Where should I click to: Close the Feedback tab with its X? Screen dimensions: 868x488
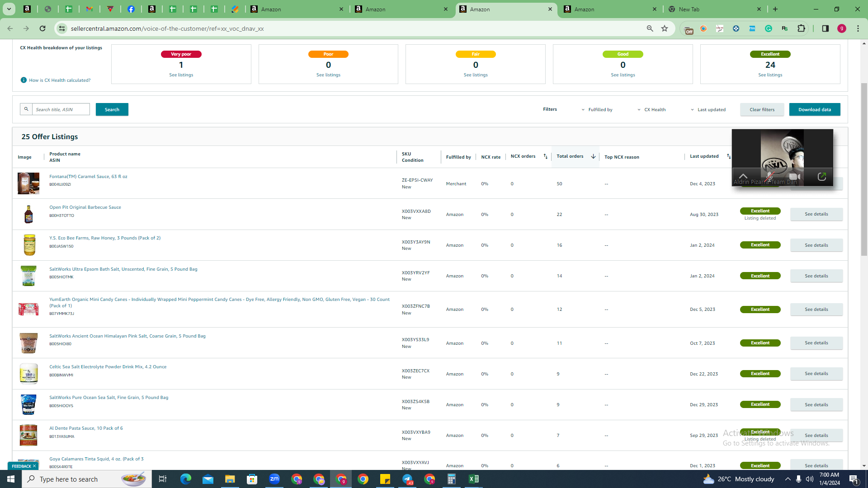[34, 466]
